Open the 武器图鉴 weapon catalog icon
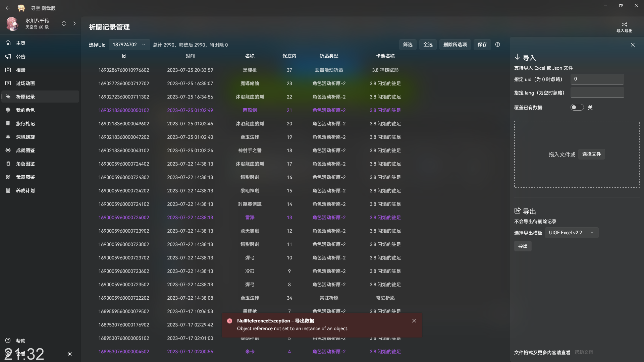The image size is (644, 362). [8, 177]
